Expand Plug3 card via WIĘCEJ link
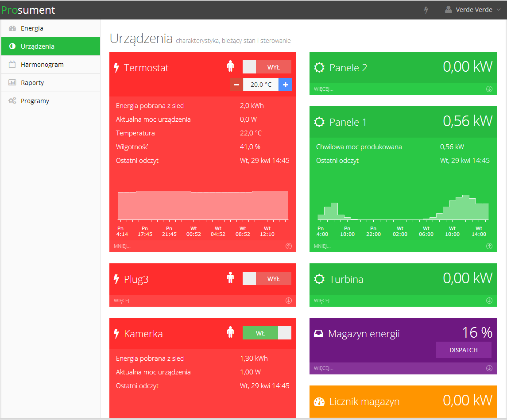Screen dimensions: 507x420 [123, 301]
